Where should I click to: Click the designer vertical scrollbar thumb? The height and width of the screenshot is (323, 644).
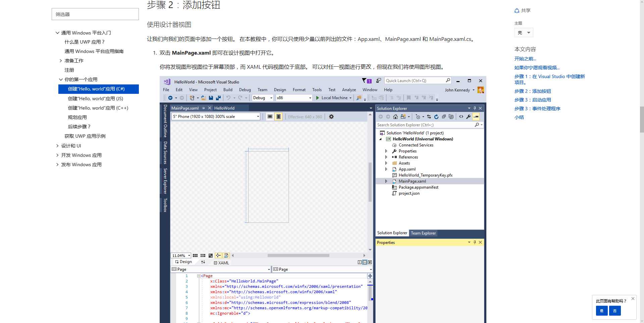pyautogui.click(x=370, y=182)
